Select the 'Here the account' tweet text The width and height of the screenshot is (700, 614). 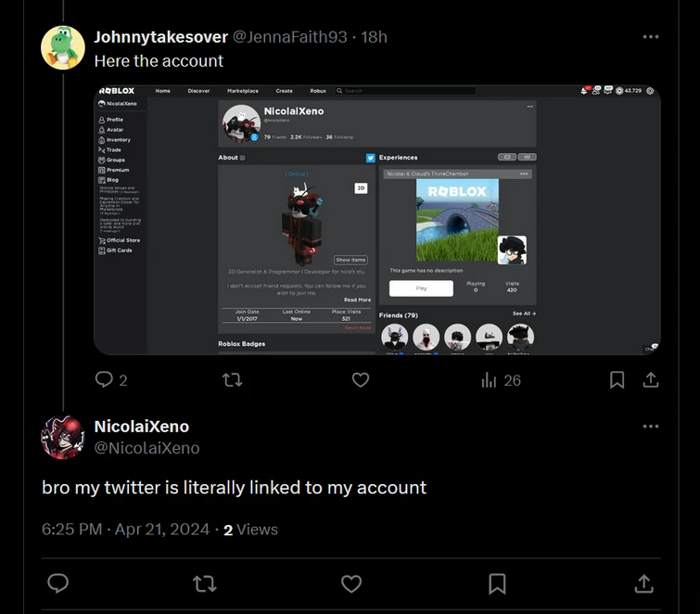coord(159,61)
